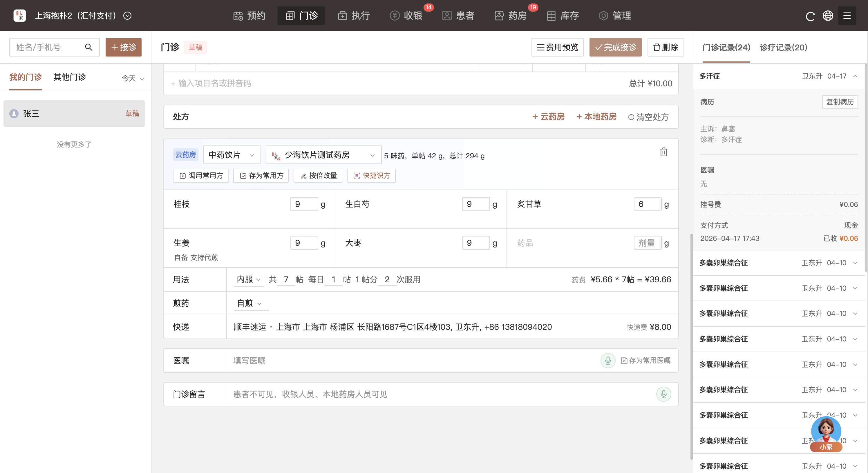Open the 中药饮片 type dropdown
This screenshot has width=868, height=473.
click(232, 155)
